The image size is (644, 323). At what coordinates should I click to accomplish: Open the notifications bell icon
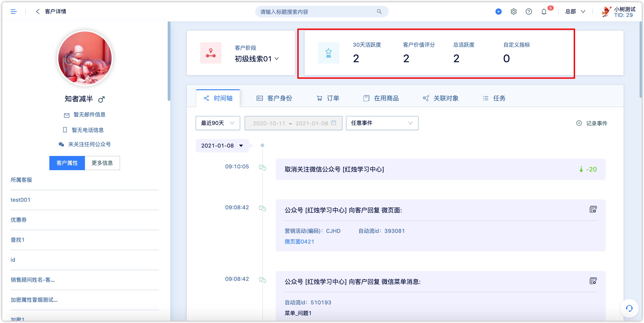[x=544, y=12]
